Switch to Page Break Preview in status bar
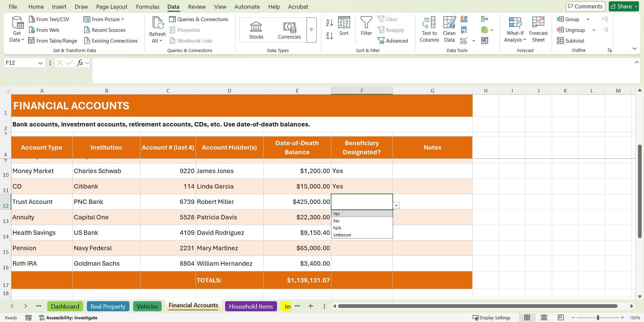The height and width of the screenshot is (322, 644). point(560,318)
